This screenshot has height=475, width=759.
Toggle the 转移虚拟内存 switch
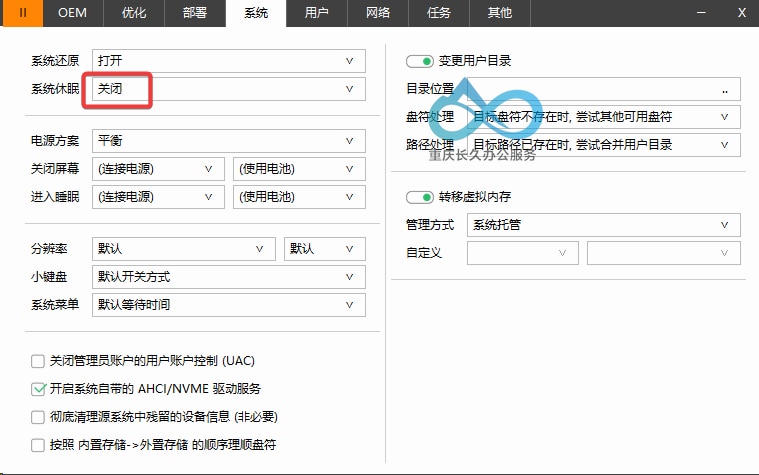[x=420, y=197]
